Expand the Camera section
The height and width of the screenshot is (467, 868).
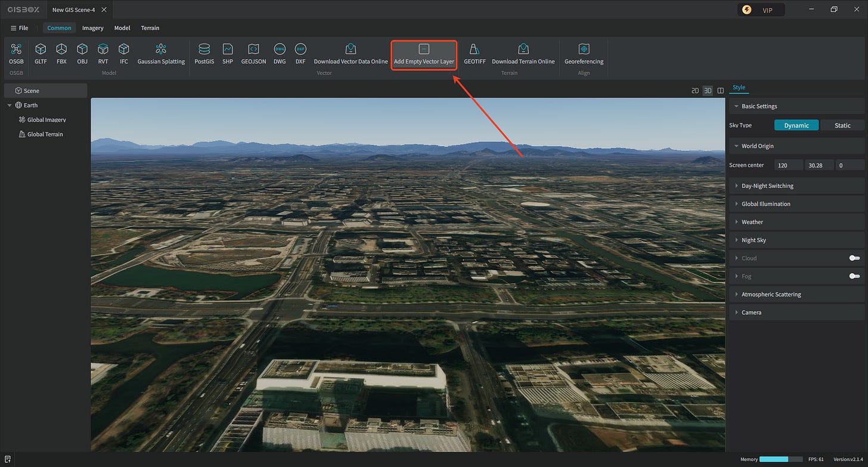coord(796,313)
